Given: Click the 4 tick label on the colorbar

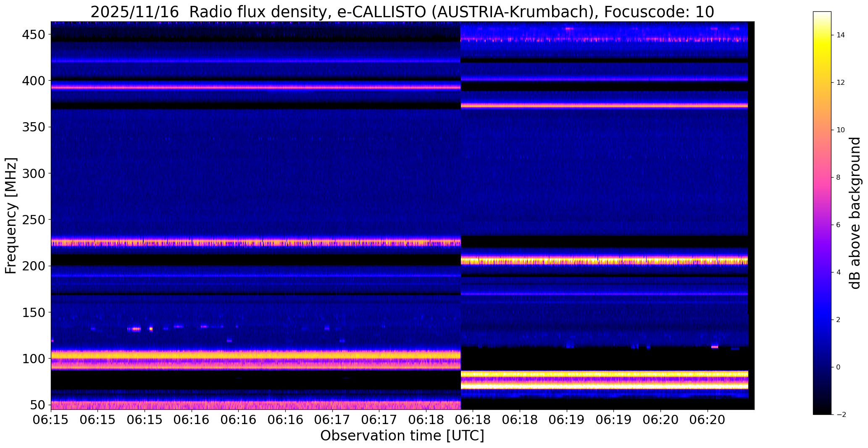Looking at the screenshot, I should pyautogui.click(x=838, y=272).
